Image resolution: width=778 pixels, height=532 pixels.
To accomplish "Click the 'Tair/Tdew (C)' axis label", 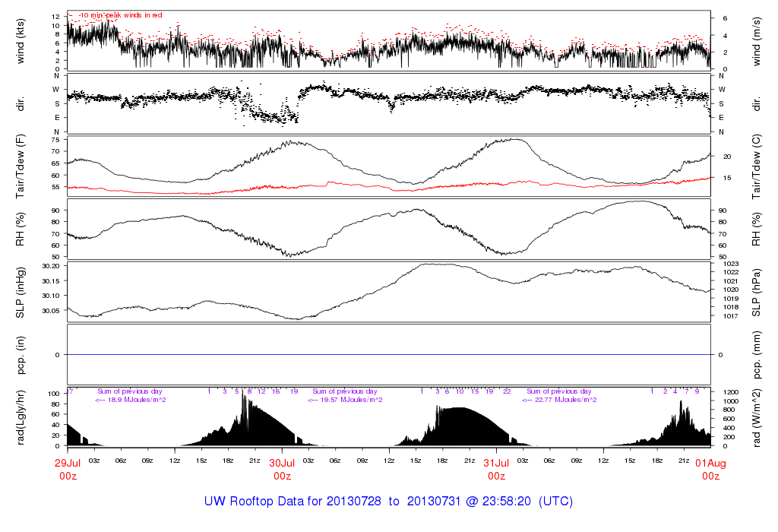I will coord(758,166).
